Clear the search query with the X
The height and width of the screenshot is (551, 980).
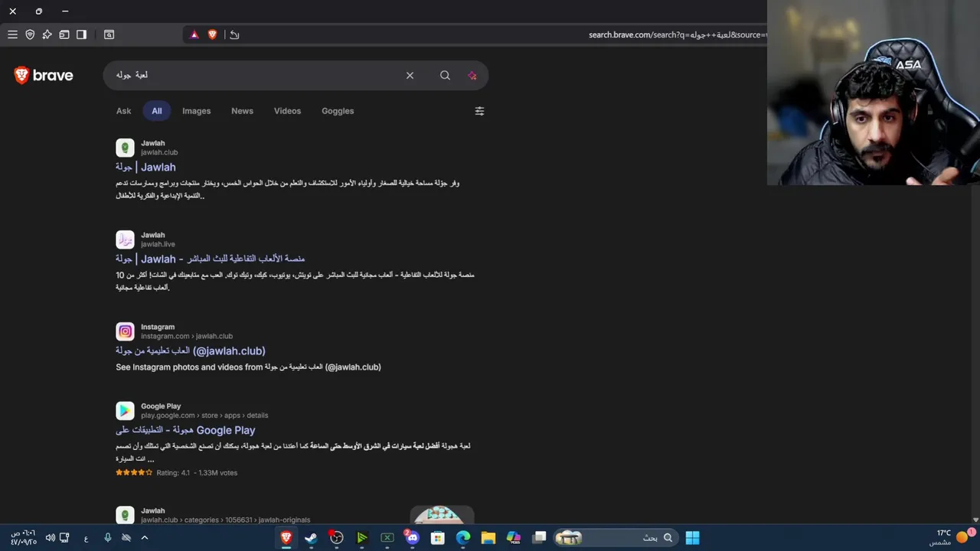(x=410, y=75)
